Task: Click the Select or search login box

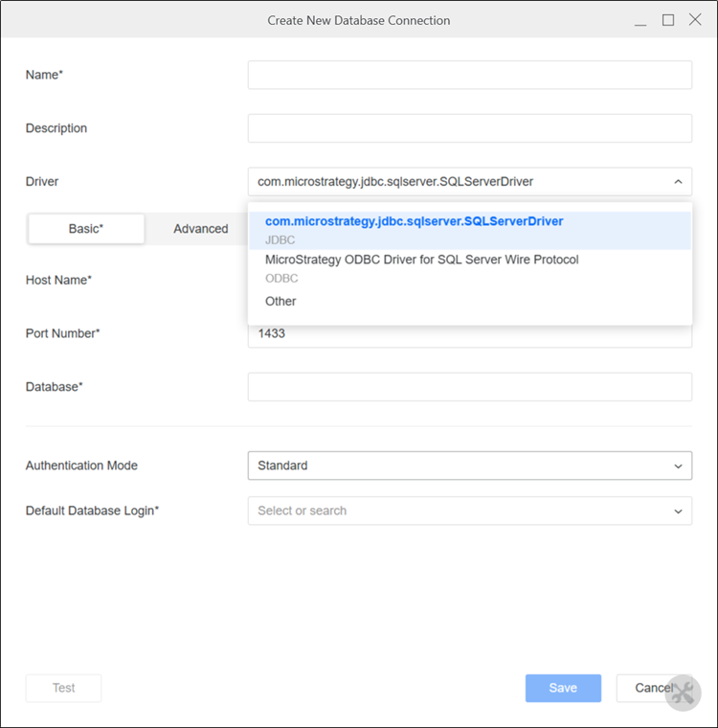Action: [x=460, y=511]
